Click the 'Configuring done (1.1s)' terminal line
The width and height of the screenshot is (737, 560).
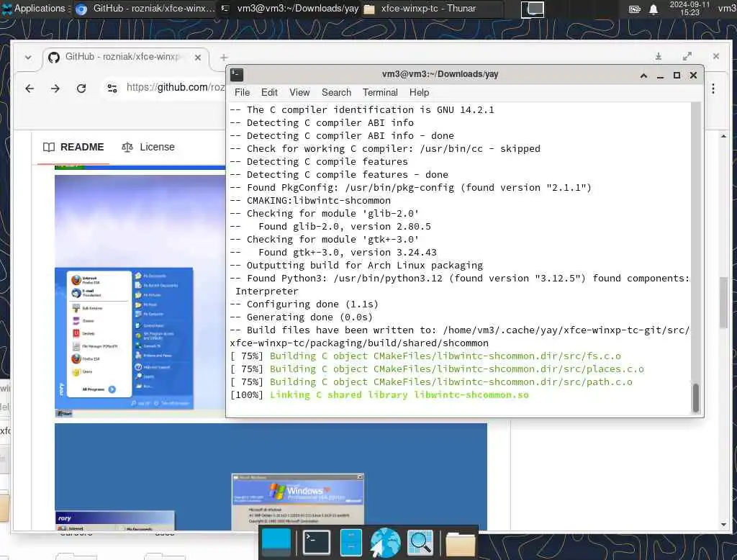(304, 304)
